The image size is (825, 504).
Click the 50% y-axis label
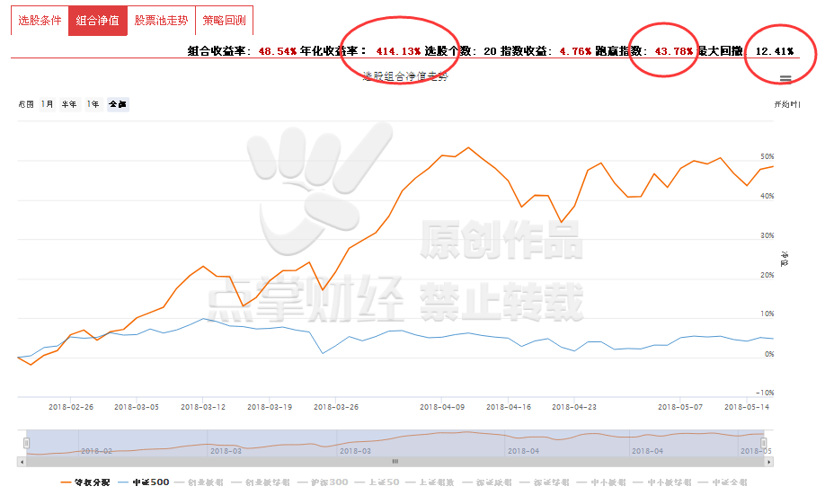767,157
